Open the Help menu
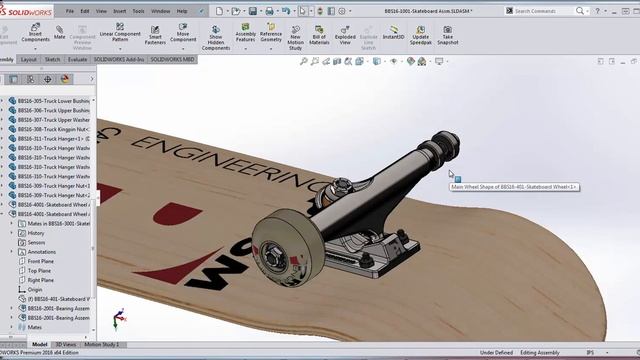This screenshot has height=360, width=640. click(x=182, y=11)
